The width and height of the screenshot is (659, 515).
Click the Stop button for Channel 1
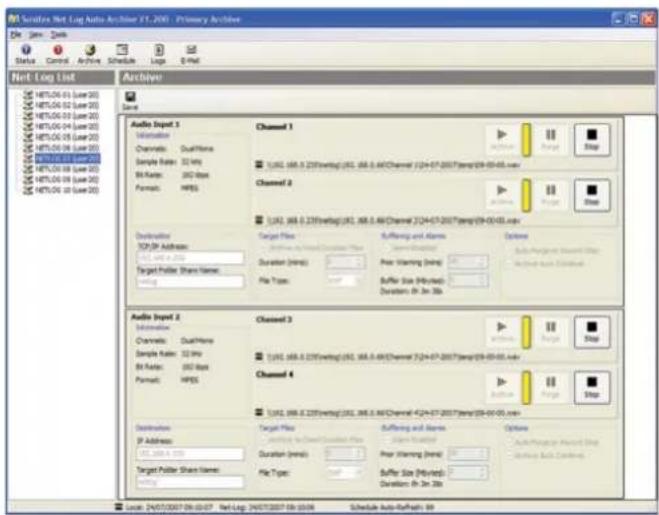point(592,140)
